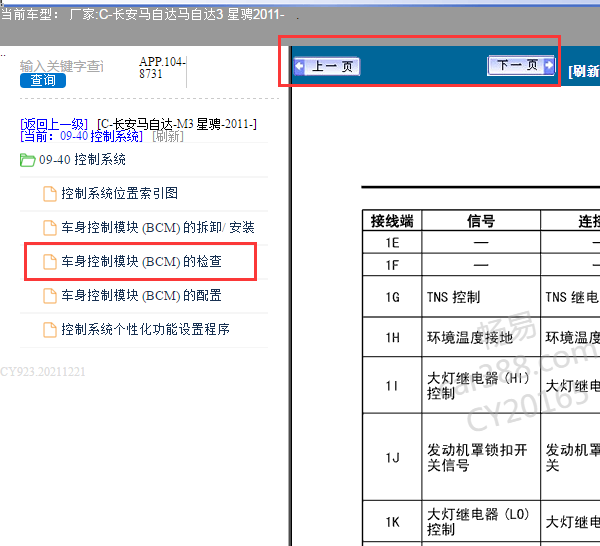
Task: Open 车身控制模块 (BCM) 的检查
Action: click(141, 261)
